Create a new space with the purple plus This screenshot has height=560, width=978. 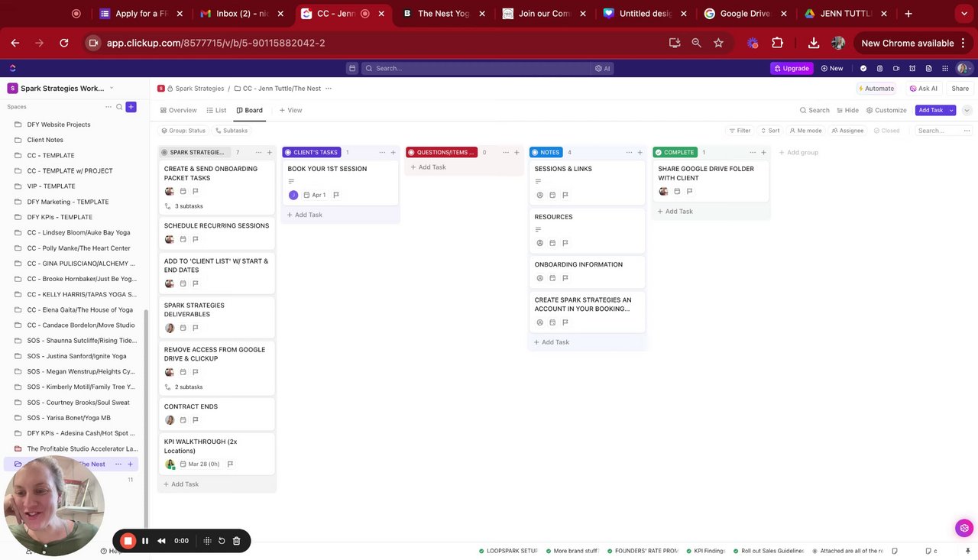tap(131, 107)
